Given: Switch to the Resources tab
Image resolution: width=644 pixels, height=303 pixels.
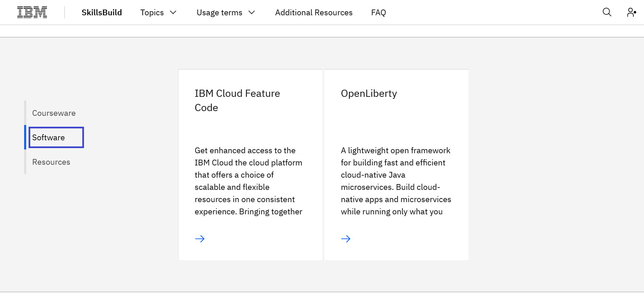Looking at the screenshot, I should [51, 162].
